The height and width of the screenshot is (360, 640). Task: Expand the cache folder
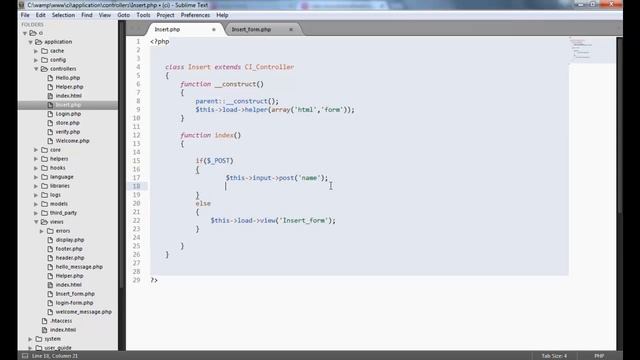[x=36, y=51]
